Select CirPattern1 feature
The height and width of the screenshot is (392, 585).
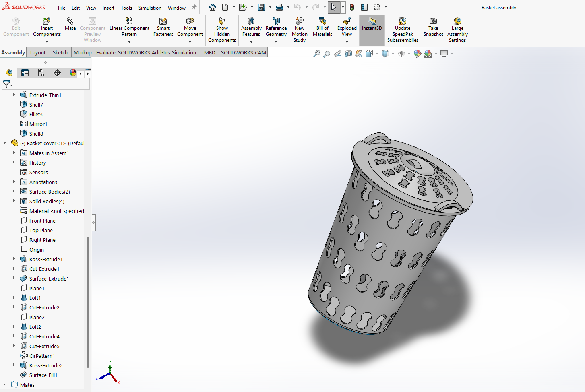[42, 356]
